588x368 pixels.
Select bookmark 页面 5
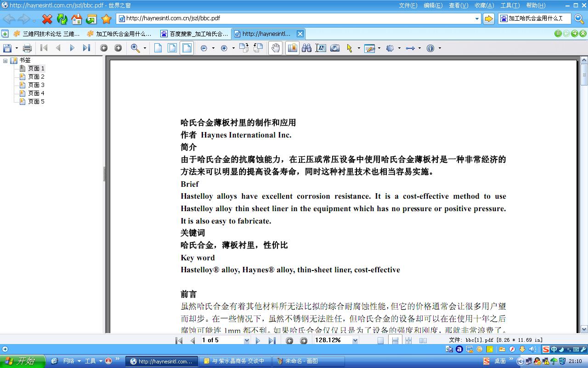click(x=36, y=101)
